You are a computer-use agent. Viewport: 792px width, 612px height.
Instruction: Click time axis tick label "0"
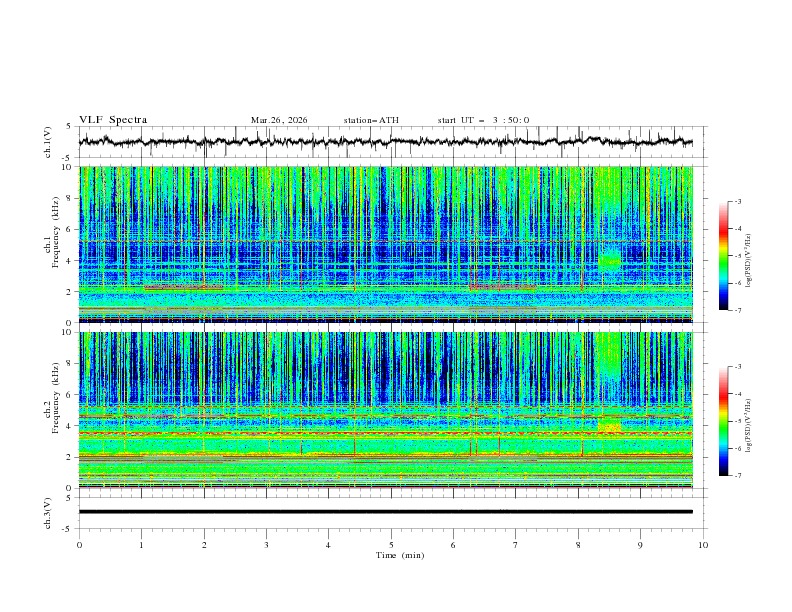click(x=79, y=545)
